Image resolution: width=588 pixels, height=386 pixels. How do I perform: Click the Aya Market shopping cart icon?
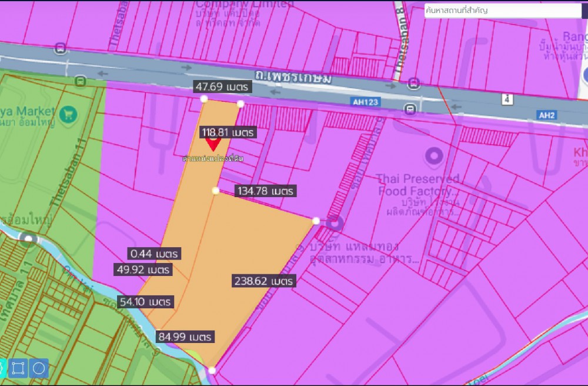point(69,112)
